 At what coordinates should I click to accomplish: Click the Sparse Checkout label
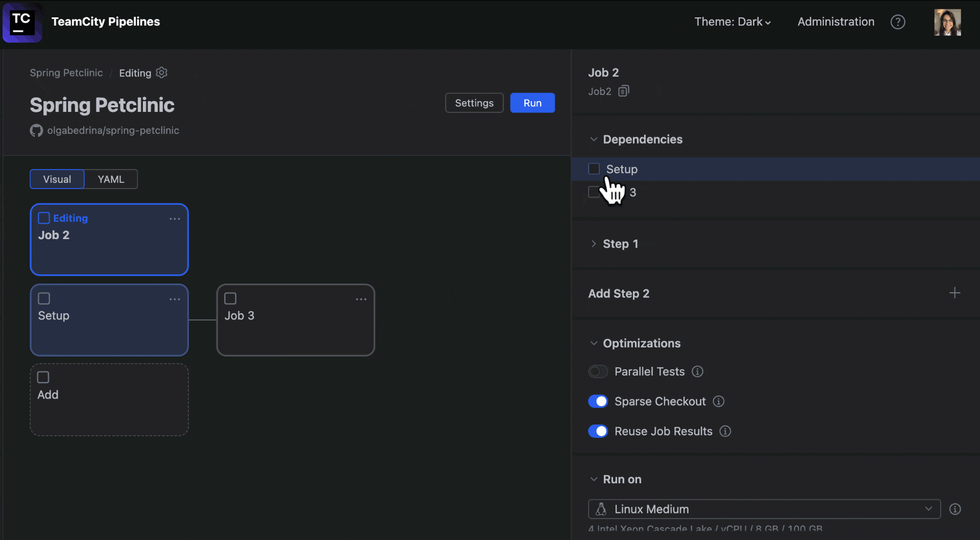tap(660, 402)
